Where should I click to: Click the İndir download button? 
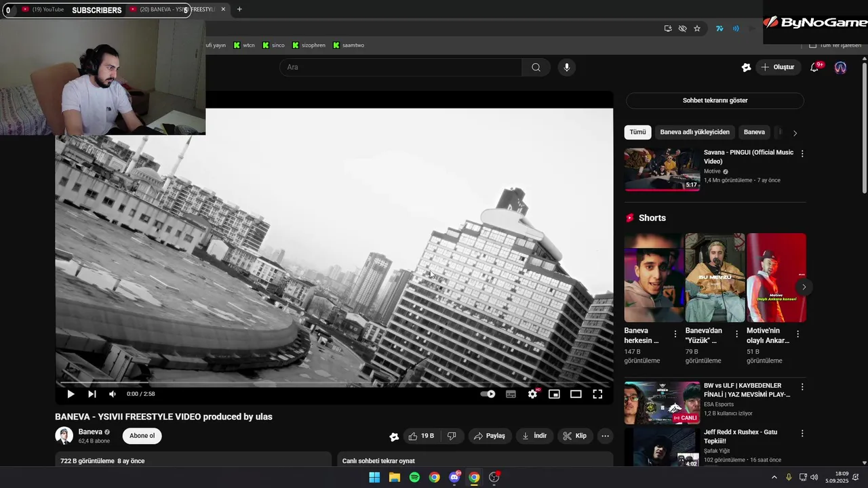pyautogui.click(x=534, y=436)
